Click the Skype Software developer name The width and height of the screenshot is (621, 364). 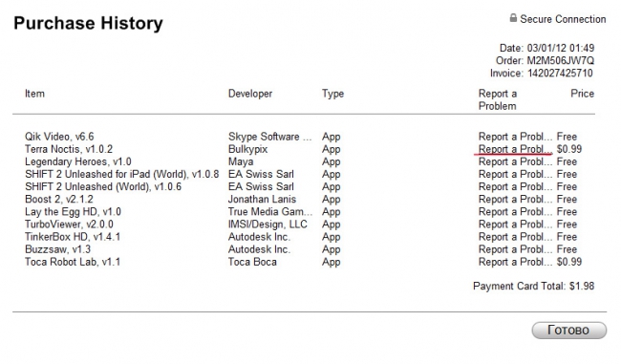click(x=269, y=137)
